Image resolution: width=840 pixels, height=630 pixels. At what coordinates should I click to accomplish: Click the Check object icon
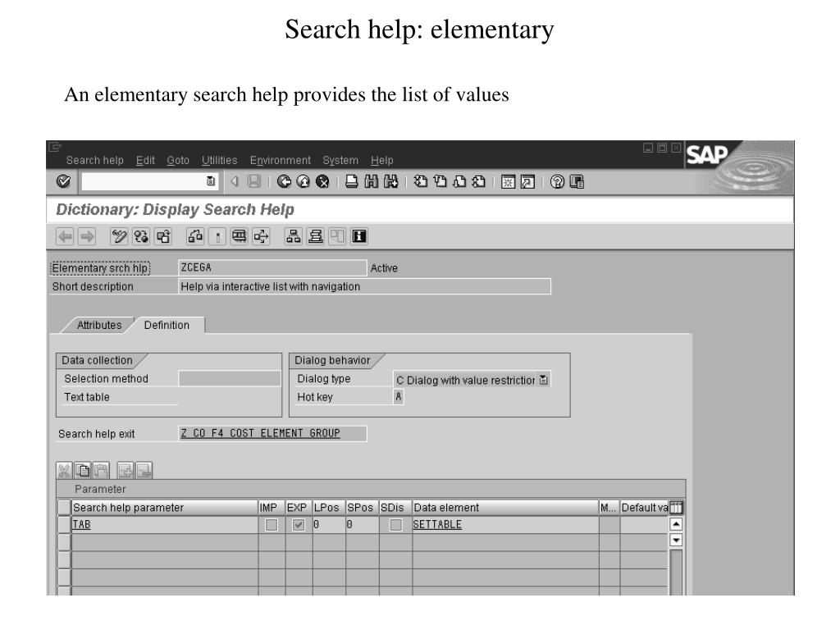(195, 236)
